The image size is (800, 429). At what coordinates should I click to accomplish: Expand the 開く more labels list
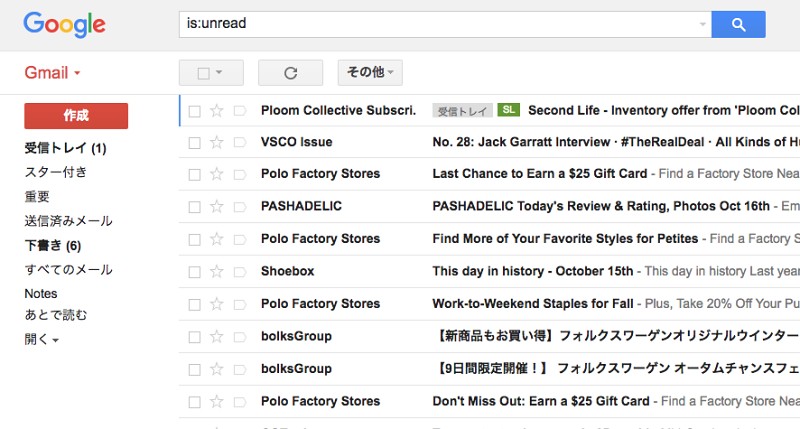[41, 339]
